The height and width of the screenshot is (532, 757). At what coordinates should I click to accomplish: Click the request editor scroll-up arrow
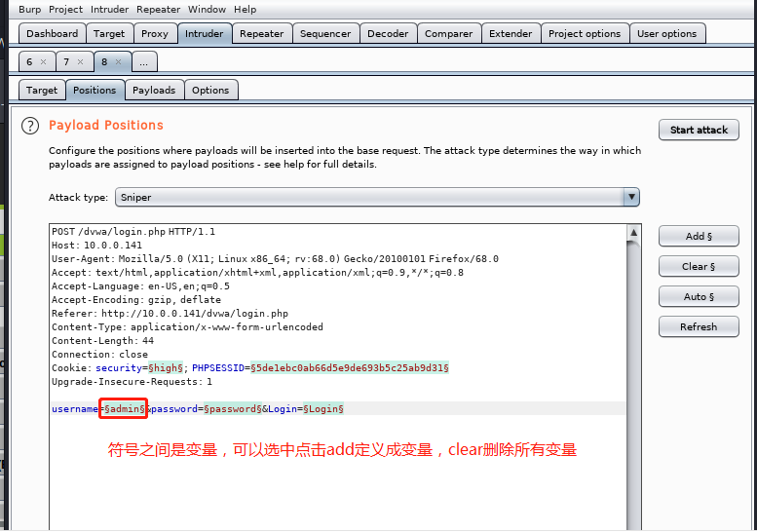634,233
